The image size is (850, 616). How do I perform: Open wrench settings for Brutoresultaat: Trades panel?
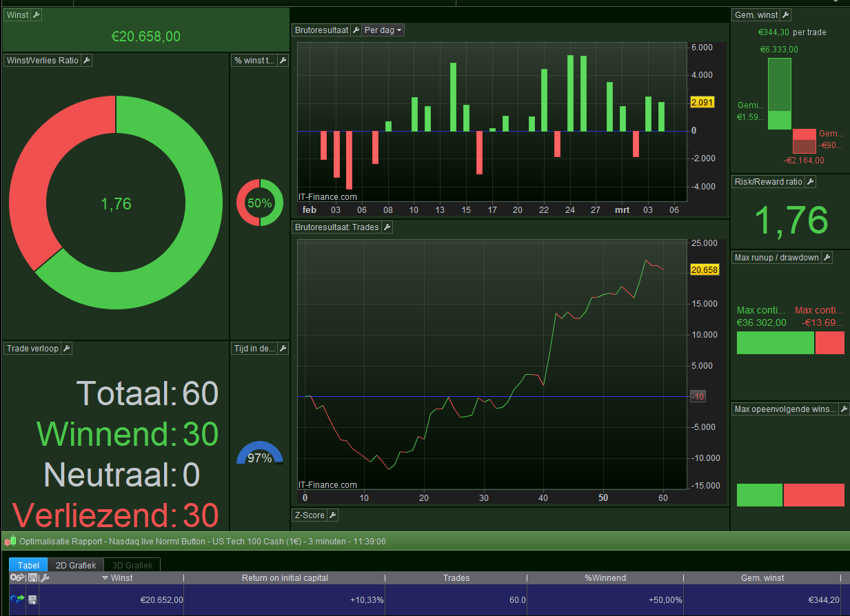[x=387, y=227]
